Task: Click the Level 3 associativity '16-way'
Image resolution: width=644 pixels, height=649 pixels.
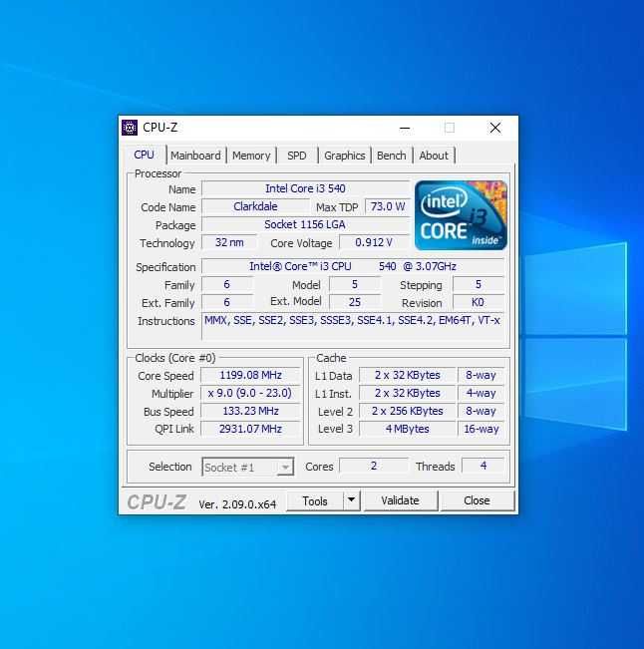Action: pyautogui.click(x=481, y=429)
